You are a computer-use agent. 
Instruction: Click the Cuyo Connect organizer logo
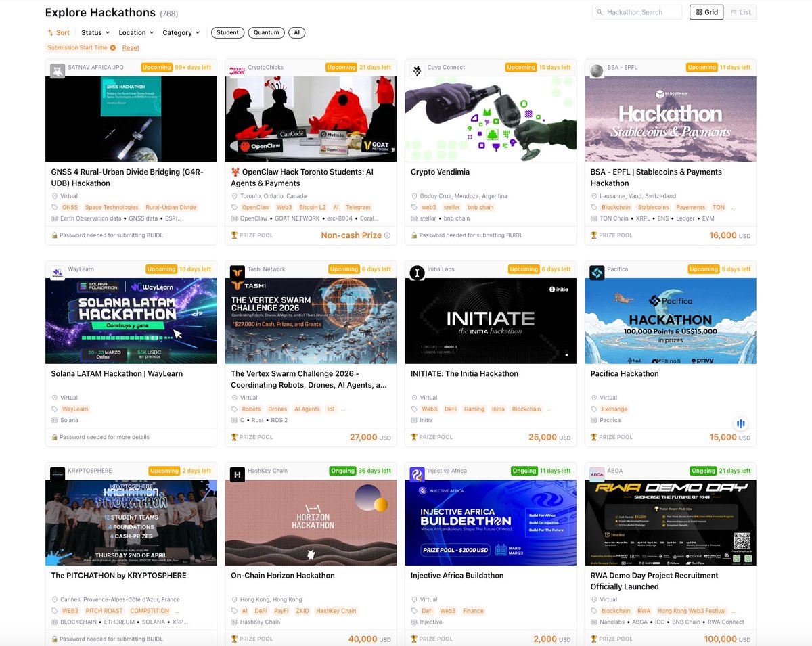click(418, 70)
